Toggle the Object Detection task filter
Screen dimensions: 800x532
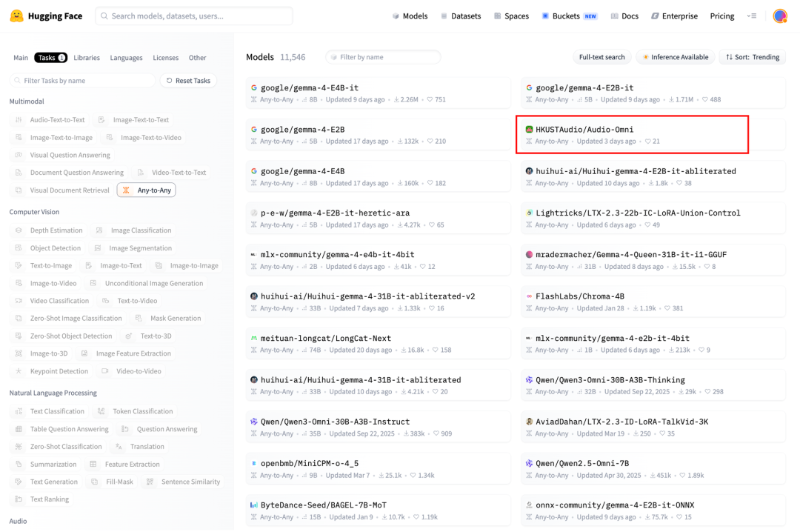pyautogui.click(x=48, y=248)
